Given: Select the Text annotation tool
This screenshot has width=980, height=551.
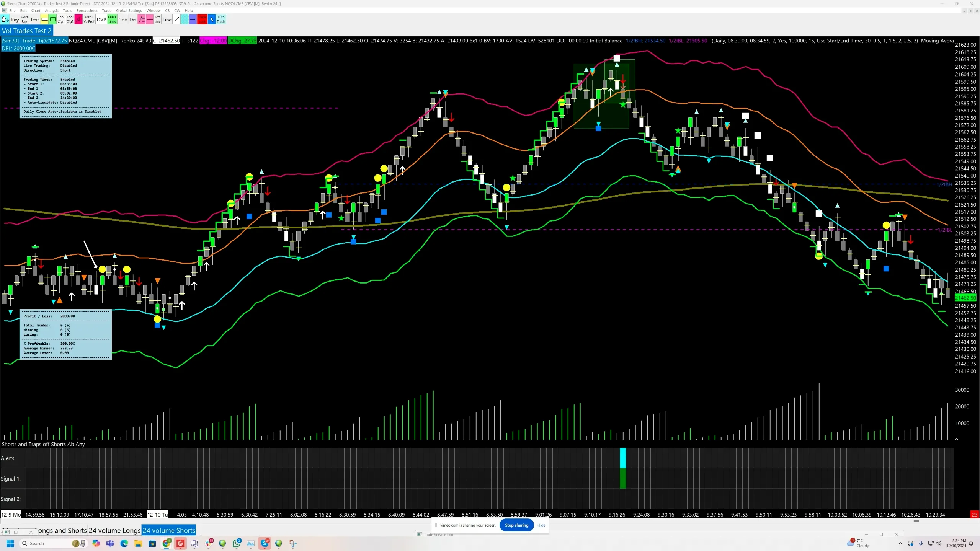Looking at the screenshot, I should coord(34,20).
